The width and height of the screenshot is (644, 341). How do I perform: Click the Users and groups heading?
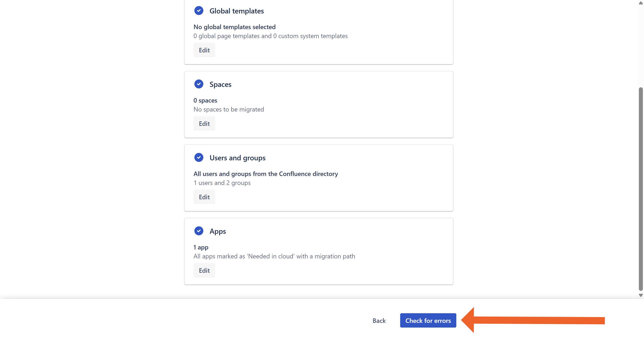tap(237, 158)
